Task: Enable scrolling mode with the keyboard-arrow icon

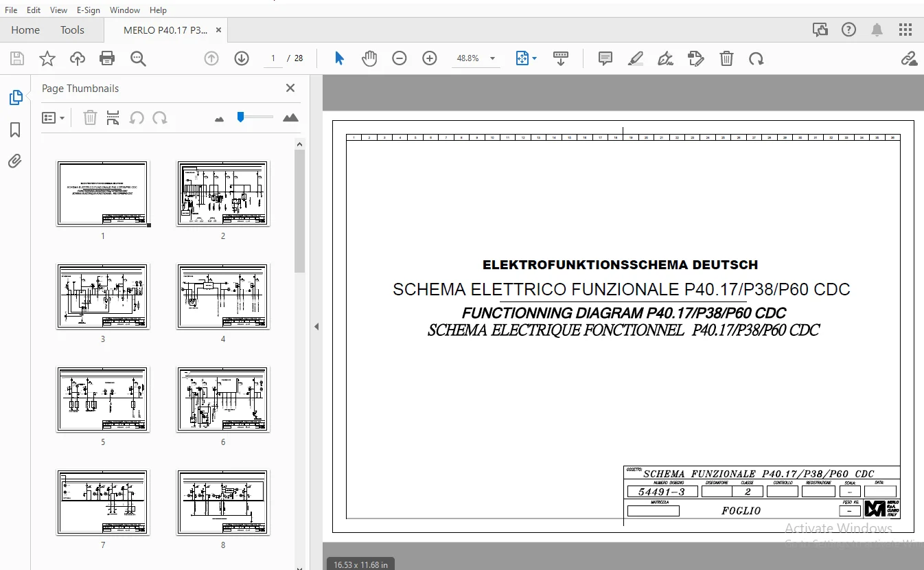Action: 561,59
